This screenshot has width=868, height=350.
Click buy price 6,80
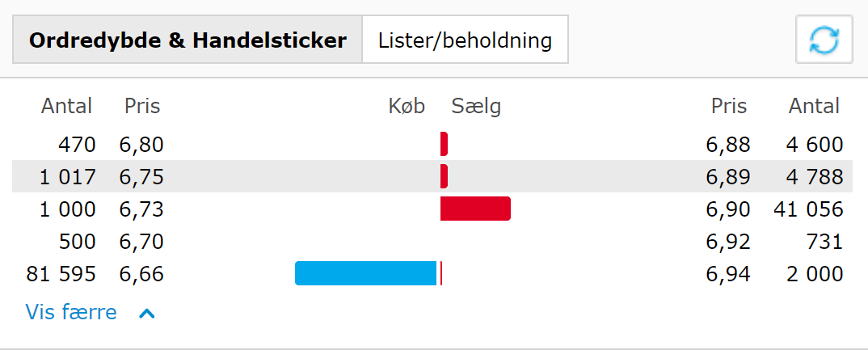point(141,145)
